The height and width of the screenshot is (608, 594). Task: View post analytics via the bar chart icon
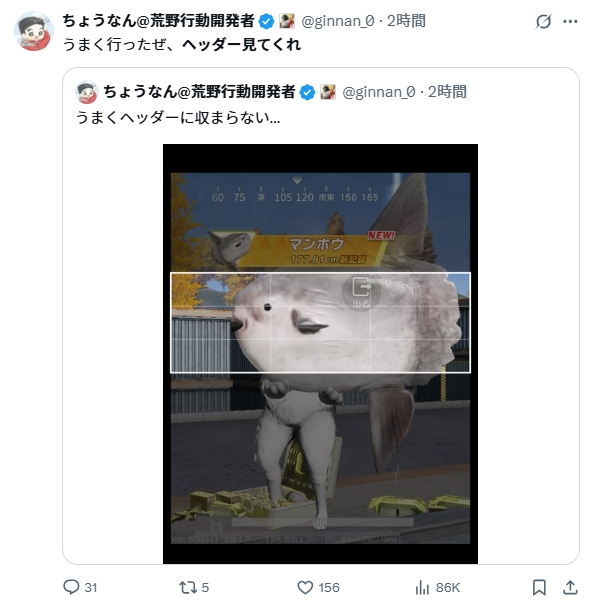[x=422, y=587]
